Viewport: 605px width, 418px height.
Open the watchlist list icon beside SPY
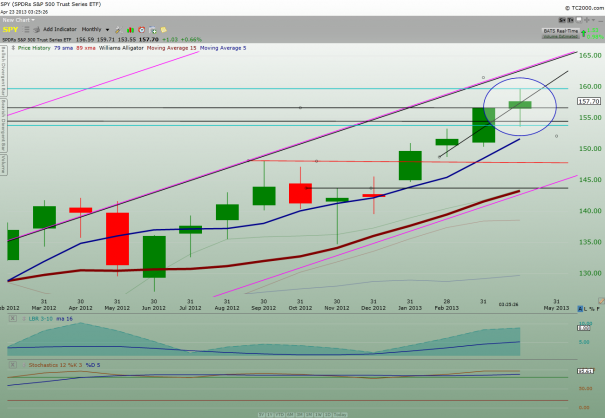(26, 30)
